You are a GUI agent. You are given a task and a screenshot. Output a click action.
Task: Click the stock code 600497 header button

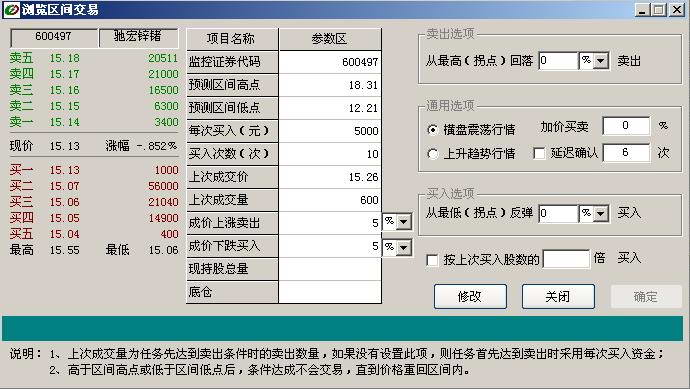click(x=54, y=37)
